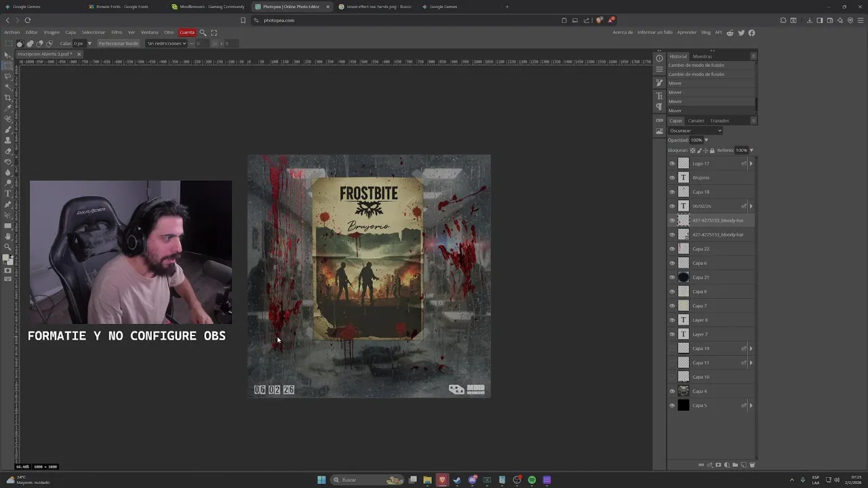
Task: Click the foreground color swatch
Action: coord(7,258)
